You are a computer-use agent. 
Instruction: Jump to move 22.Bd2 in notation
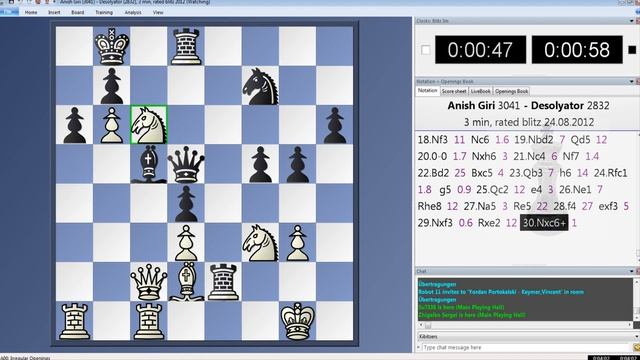pos(433,173)
